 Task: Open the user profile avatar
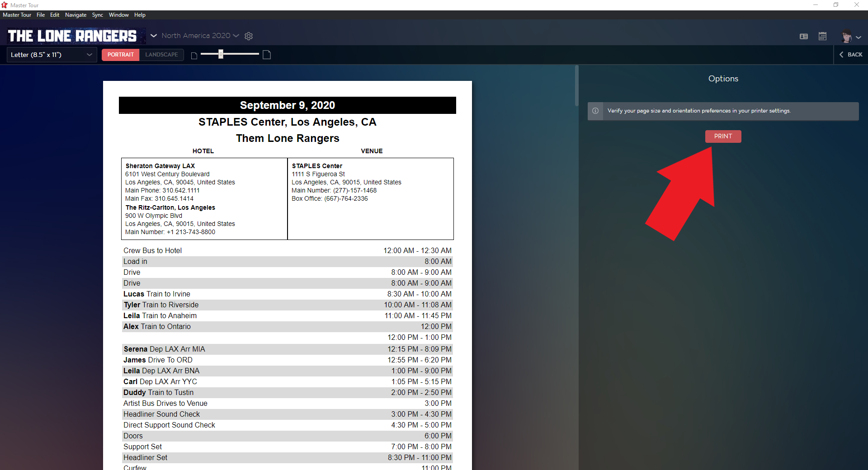(x=847, y=36)
